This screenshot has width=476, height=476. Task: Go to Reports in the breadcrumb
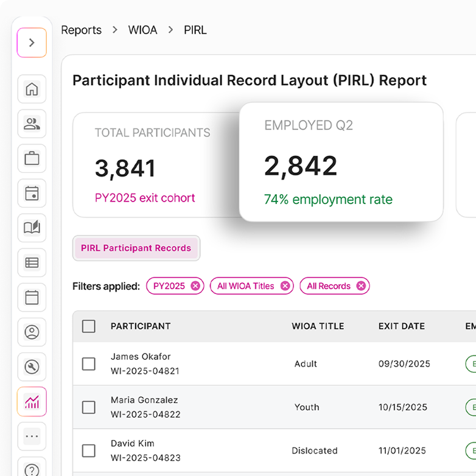coord(82,30)
